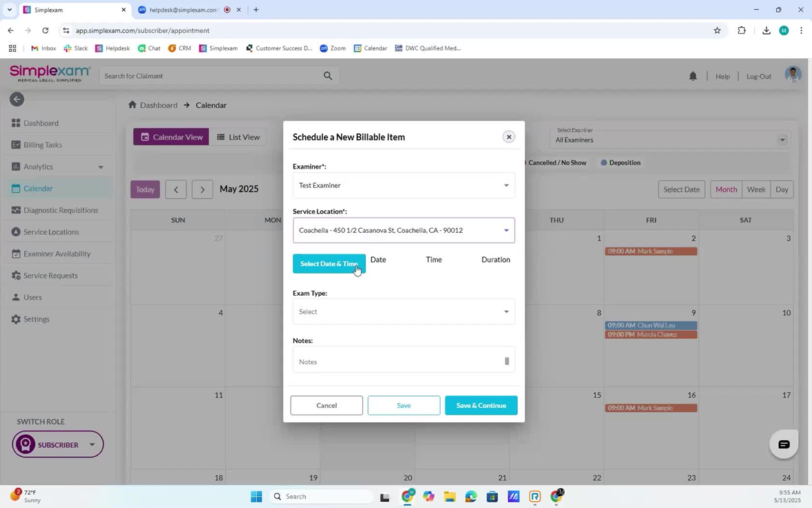Open the Slack bookmark
Image resolution: width=812 pixels, height=508 pixels.
76,48
